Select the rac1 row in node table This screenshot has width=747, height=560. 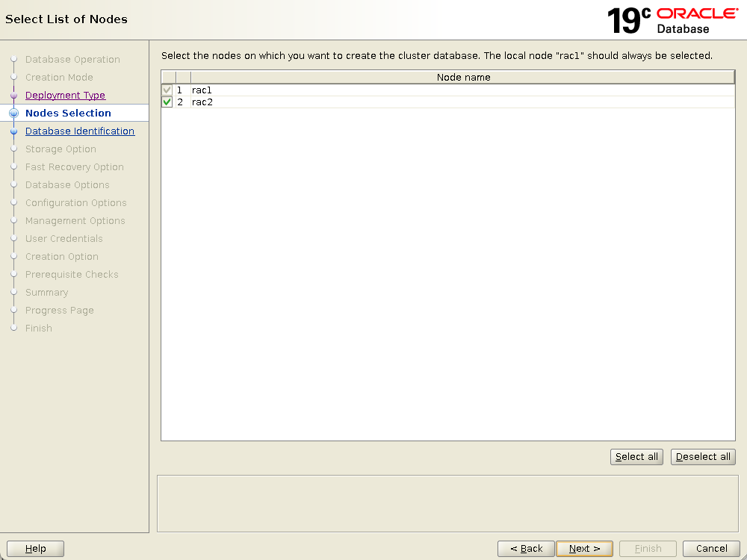448,90
